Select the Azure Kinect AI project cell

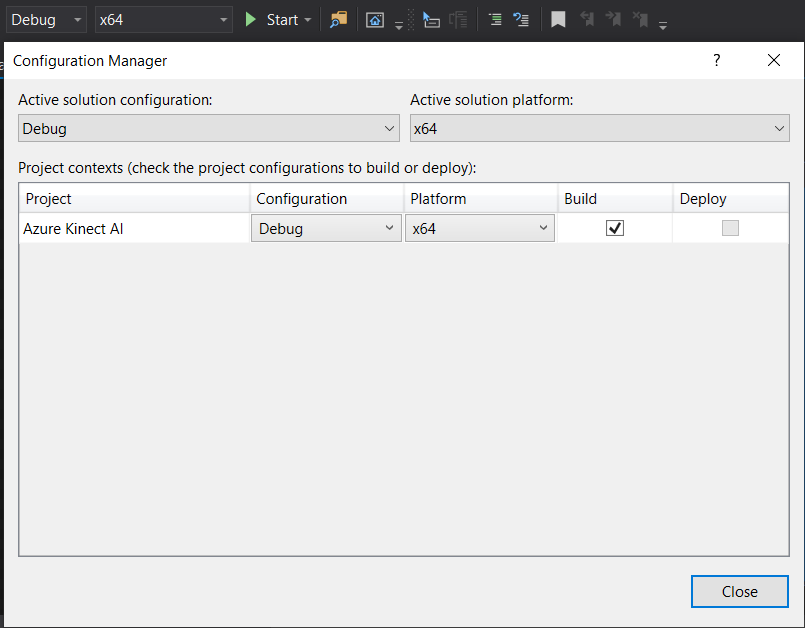coord(134,228)
